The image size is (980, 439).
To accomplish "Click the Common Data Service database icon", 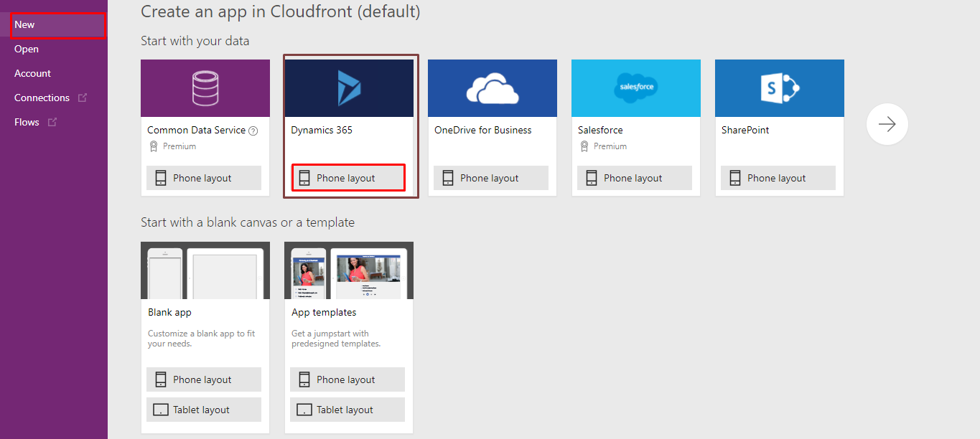I will click(205, 88).
